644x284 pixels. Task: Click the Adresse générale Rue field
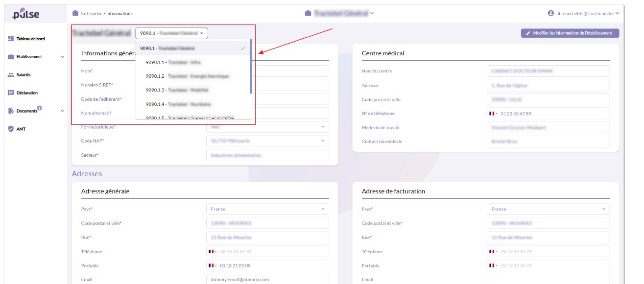(267, 237)
